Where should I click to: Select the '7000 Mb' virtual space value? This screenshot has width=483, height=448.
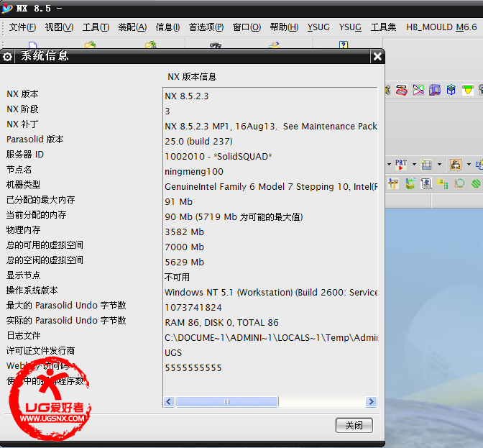[x=184, y=247]
